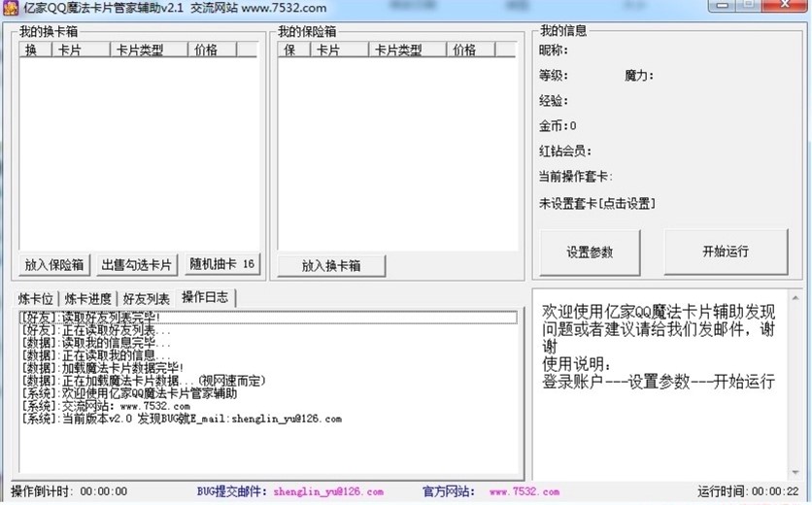Click scroll down arrow in help text box

coord(795,472)
